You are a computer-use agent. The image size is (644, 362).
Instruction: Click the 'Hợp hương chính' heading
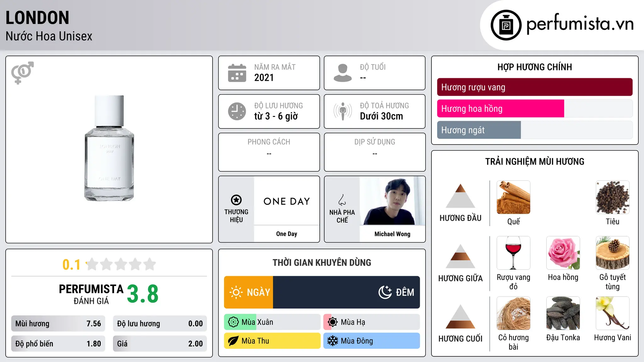point(535,67)
